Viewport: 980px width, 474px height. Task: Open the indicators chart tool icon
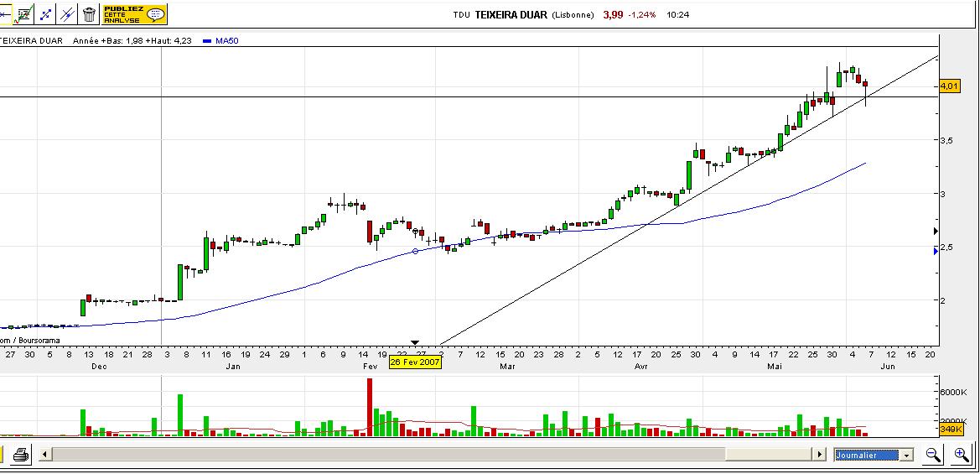(x=23, y=13)
